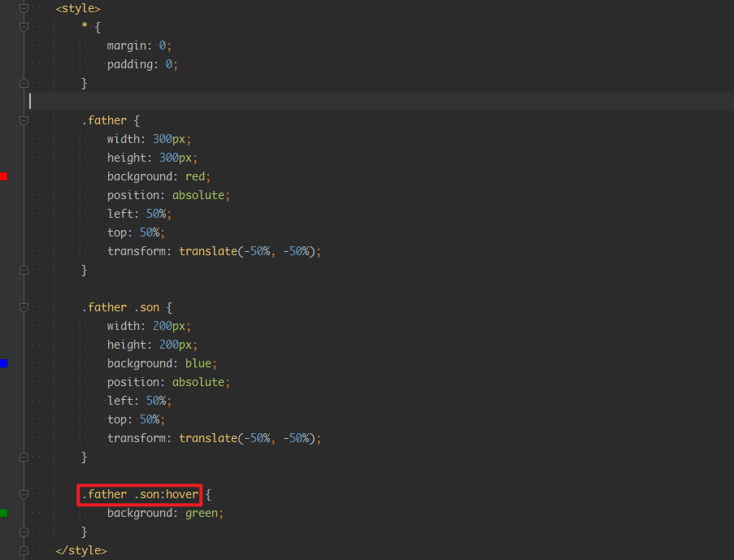
Task: Select the "red" background value
Action: pyautogui.click(x=195, y=176)
